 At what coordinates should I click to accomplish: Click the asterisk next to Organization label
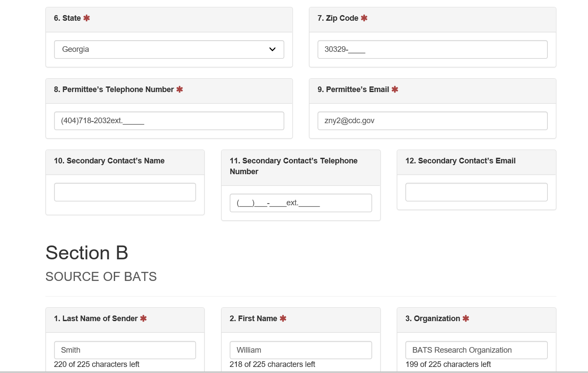466,319
